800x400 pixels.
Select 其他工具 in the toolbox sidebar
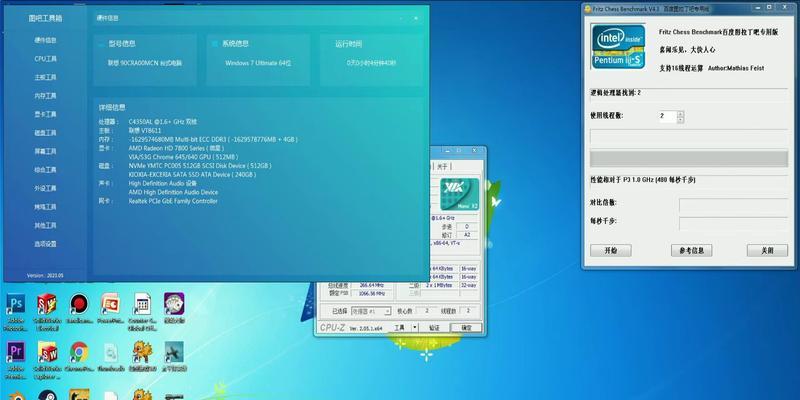click(45, 226)
